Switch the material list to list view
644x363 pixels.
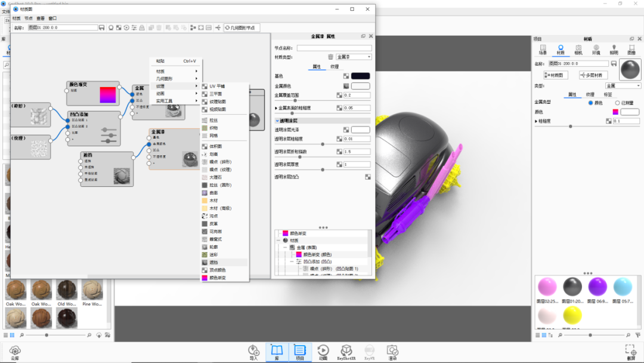pos(538,336)
